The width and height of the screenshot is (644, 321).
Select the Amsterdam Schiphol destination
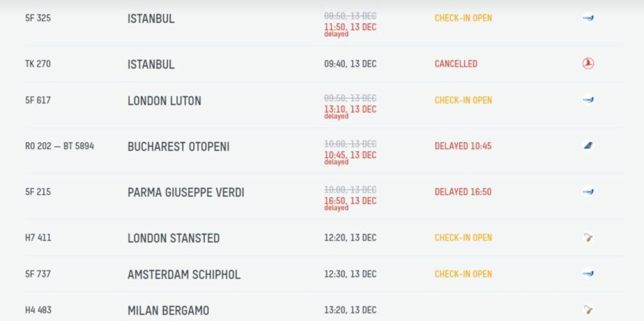[184, 274]
